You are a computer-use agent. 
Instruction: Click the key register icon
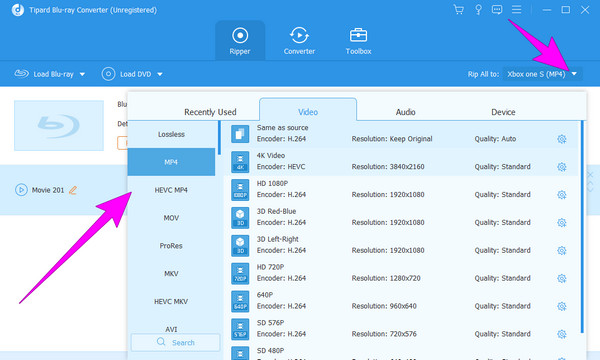tap(478, 10)
